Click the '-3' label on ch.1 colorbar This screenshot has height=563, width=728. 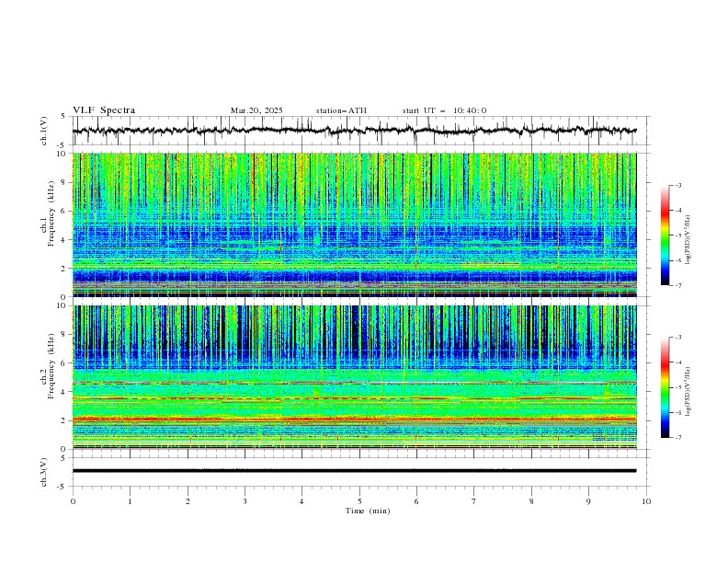coord(677,185)
